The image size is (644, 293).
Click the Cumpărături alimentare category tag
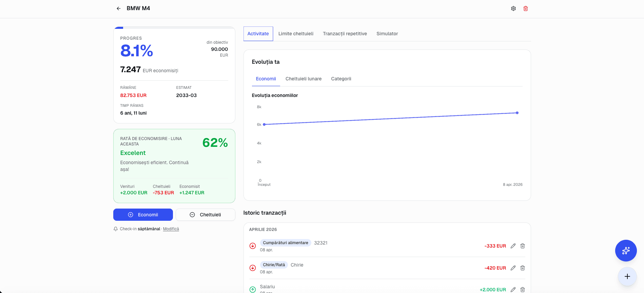[286, 243]
